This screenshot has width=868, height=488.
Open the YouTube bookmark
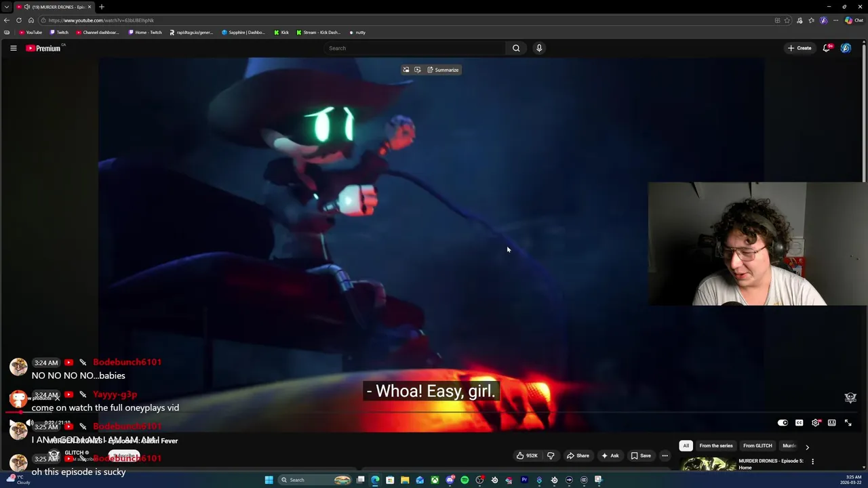point(31,33)
